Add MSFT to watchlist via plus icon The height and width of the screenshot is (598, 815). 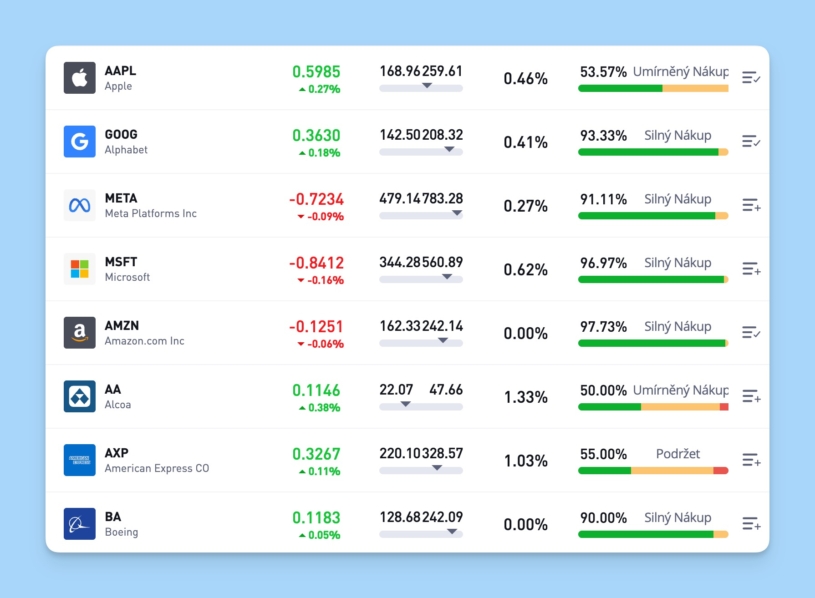point(750,268)
